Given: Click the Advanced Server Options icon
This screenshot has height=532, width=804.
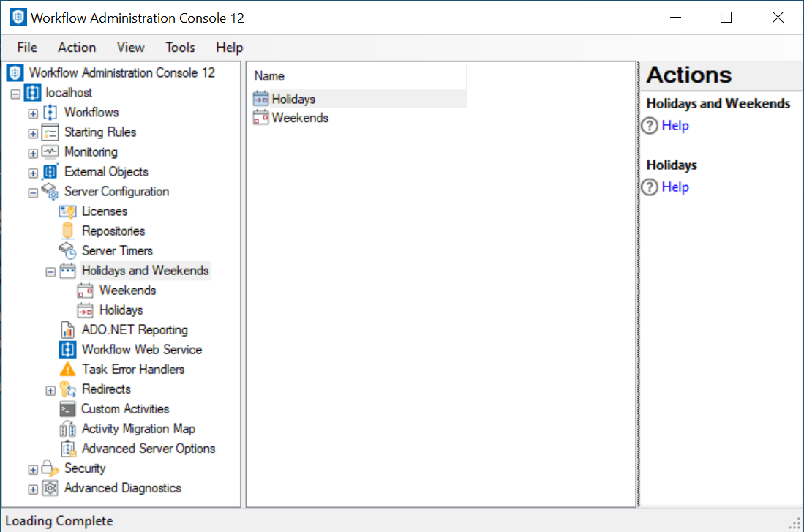Looking at the screenshot, I should (68, 449).
